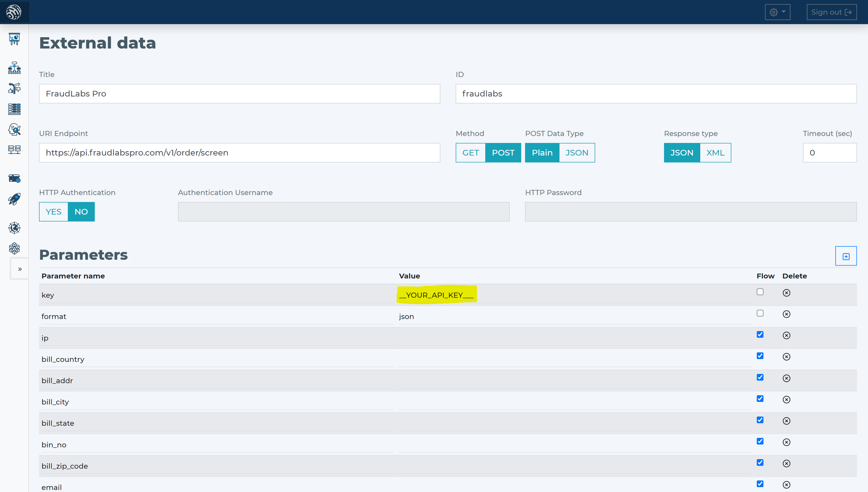The height and width of the screenshot is (492, 868).
Task: Delete the bin_no parameter row
Action: tap(786, 442)
